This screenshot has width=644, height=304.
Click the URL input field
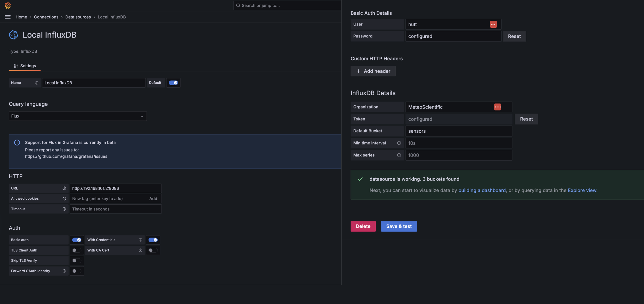(116, 188)
